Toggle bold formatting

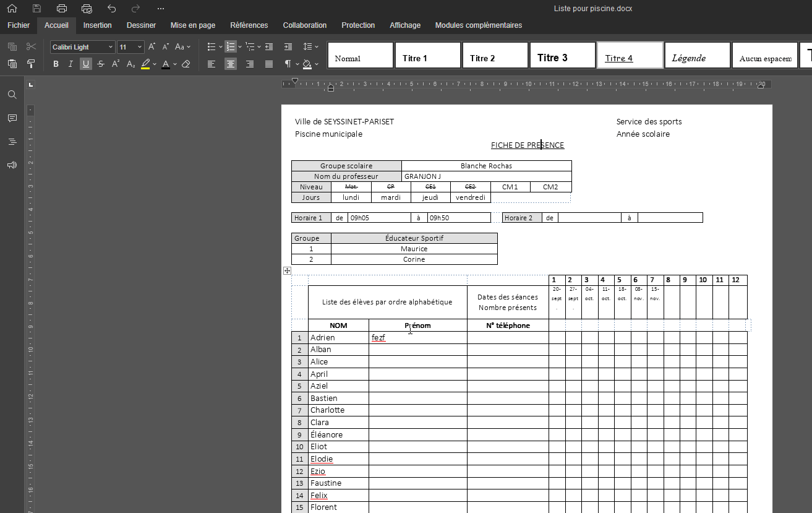click(56, 64)
